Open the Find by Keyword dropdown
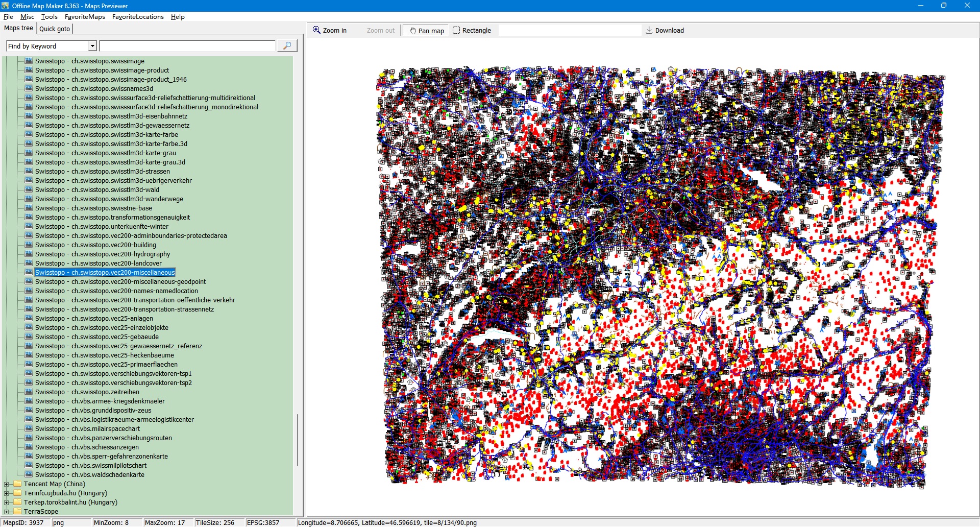Image resolution: width=980 pixels, height=527 pixels. click(x=92, y=46)
